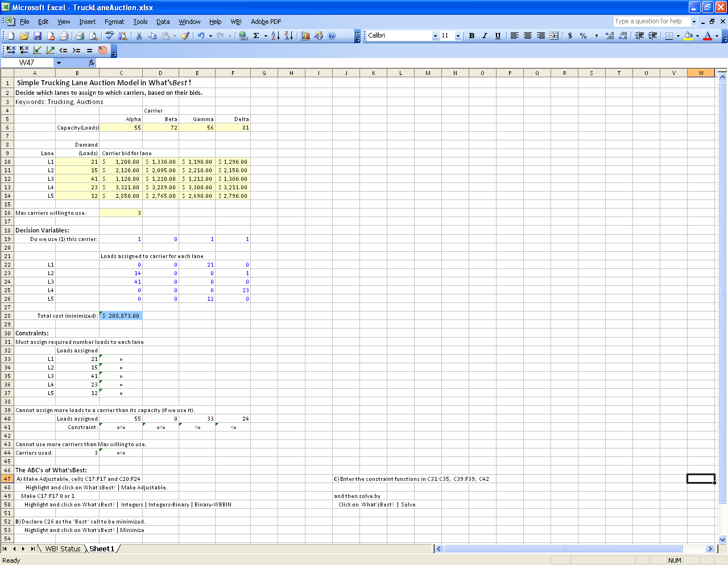Screen dimensions: 728x565
Task: Save the workbook with the Save icon
Action: point(38,36)
